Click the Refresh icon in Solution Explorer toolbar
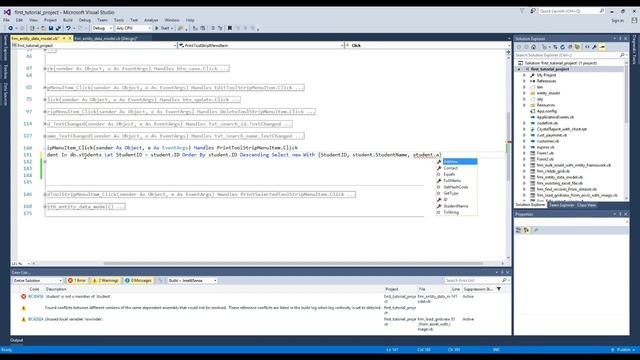The image size is (640, 360). 562,47
